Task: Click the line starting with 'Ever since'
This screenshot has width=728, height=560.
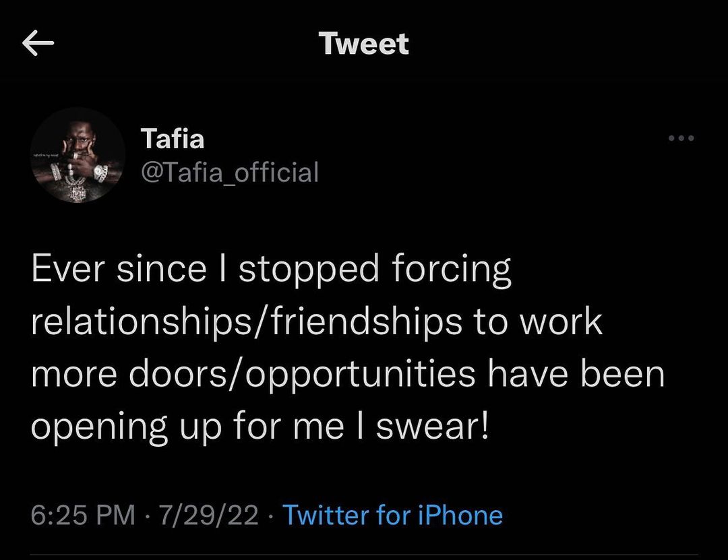Action: click(271, 270)
